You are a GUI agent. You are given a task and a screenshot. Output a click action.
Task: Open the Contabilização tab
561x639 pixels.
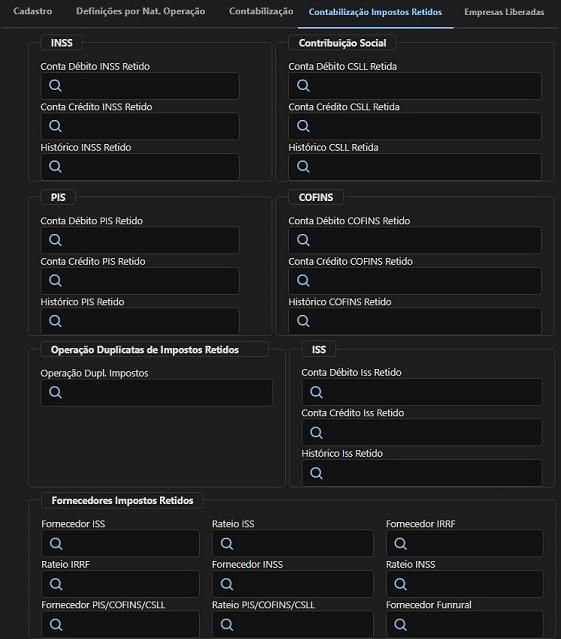[x=261, y=11]
